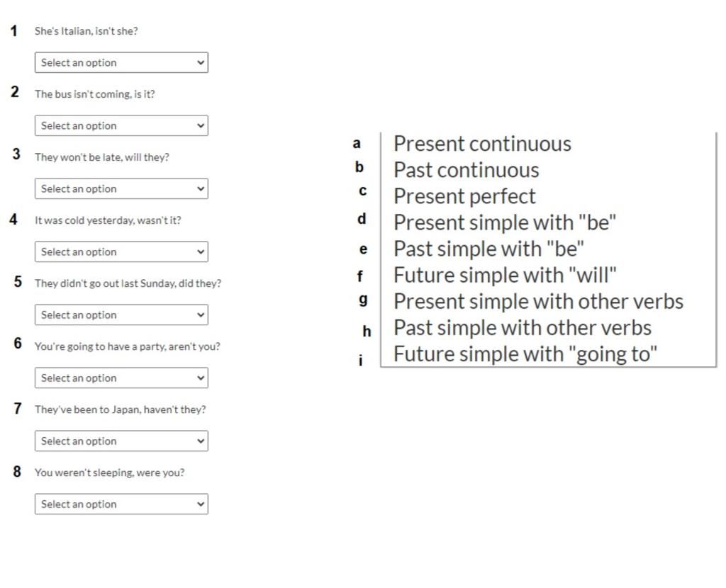Select 'Past continuous' in the options list
This screenshot has width=726, height=588.
pos(467,170)
